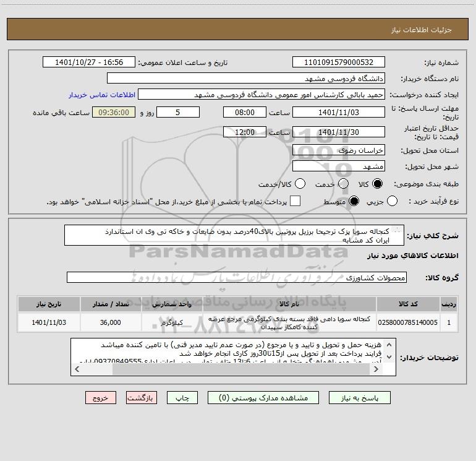Select the کالا/خدمت radio button
This screenshot has height=461, width=476.
pos(300,184)
